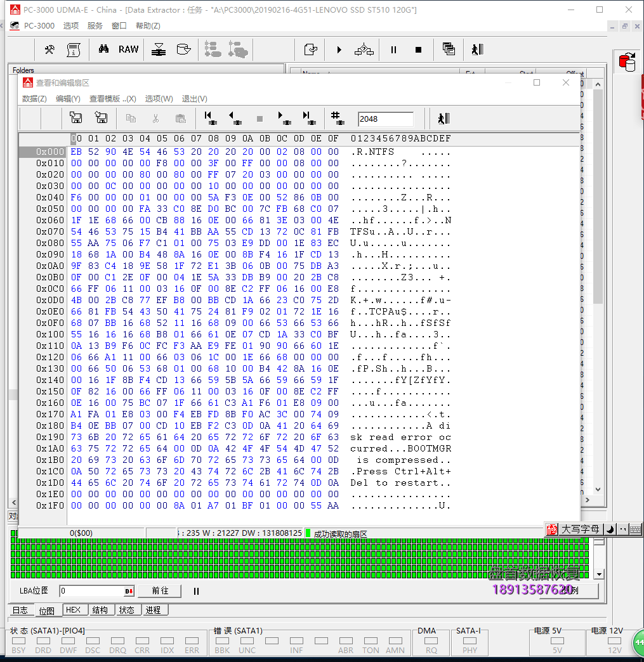Click down arrow of file list scrollbar

coord(598,490)
